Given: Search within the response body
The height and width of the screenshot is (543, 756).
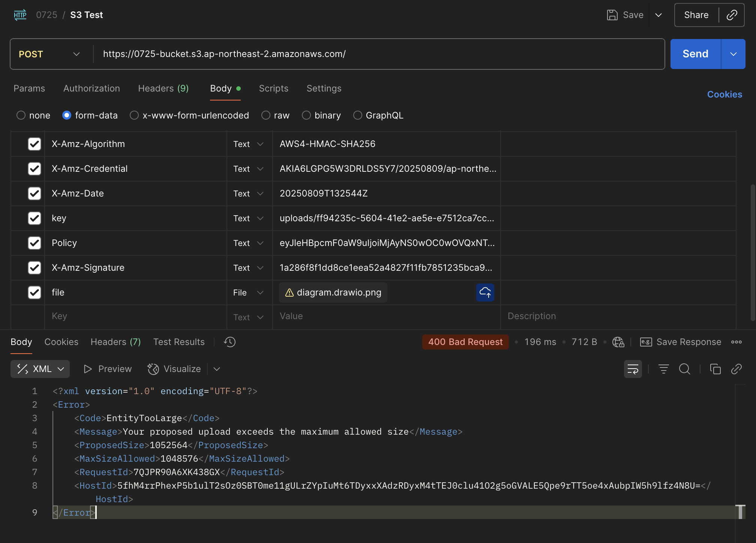Looking at the screenshot, I should [x=684, y=369].
